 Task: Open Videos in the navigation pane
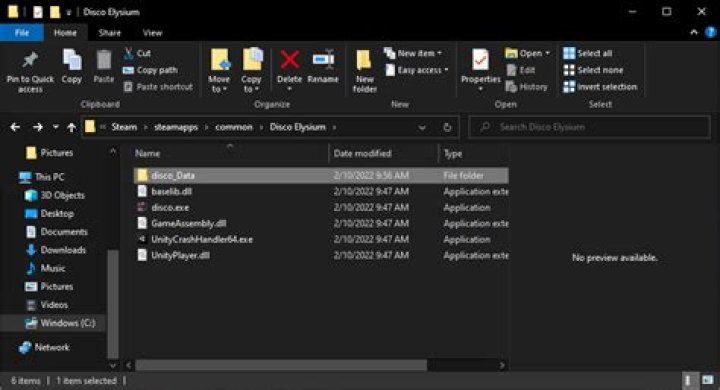tap(46, 305)
